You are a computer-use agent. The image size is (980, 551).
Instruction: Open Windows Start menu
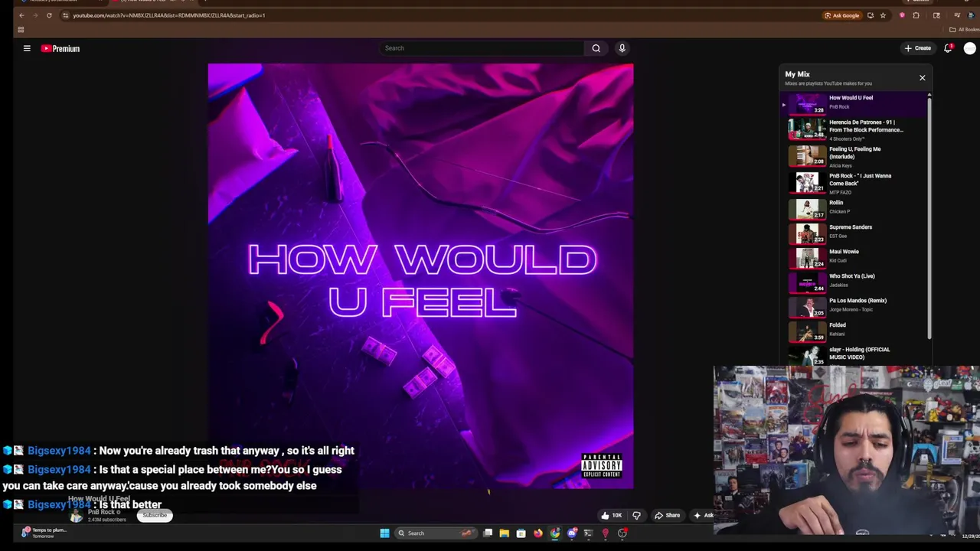pyautogui.click(x=384, y=533)
